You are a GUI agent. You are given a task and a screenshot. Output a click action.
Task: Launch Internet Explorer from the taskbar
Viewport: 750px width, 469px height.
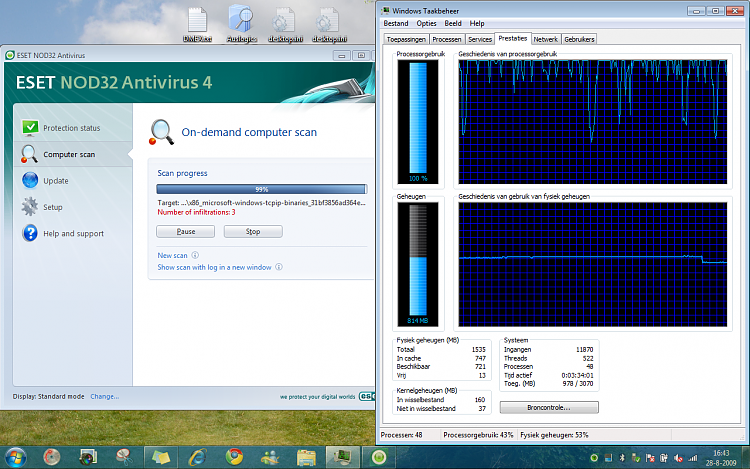pos(197,458)
